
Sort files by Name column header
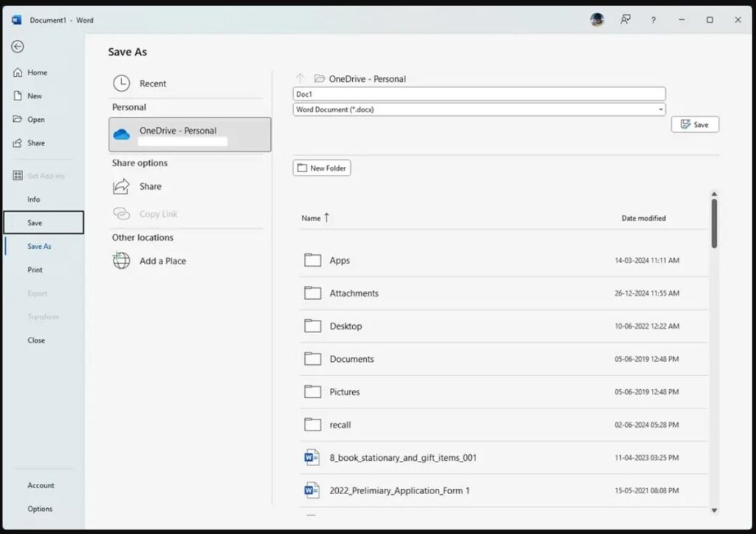312,218
